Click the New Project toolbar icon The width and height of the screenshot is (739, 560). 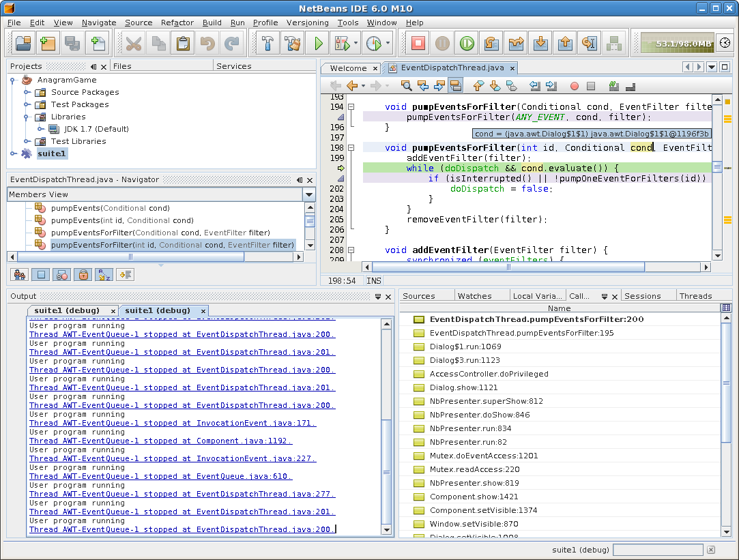tap(48, 44)
